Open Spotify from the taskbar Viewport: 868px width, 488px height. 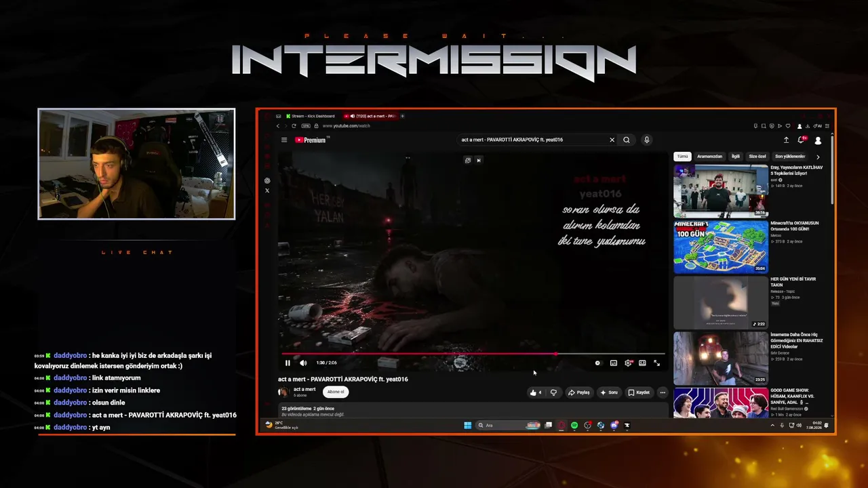point(574,426)
